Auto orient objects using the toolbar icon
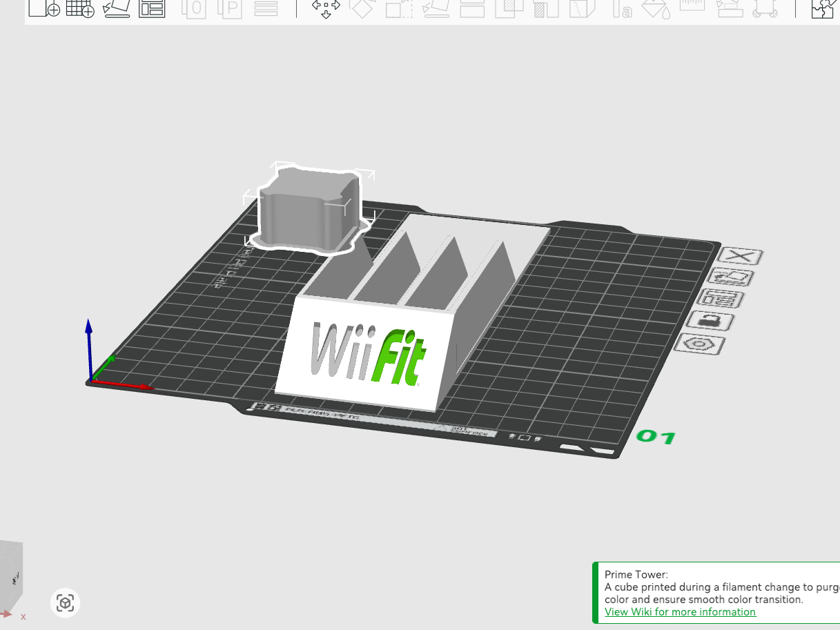This screenshot has height=630, width=840. pyautogui.click(x=116, y=8)
